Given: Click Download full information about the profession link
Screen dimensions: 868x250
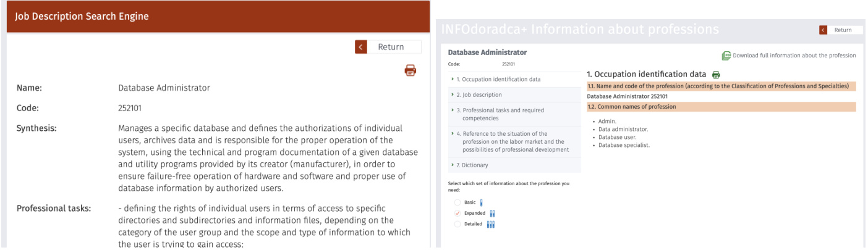Looking at the screenshot, I should click(x=794, y=56).
